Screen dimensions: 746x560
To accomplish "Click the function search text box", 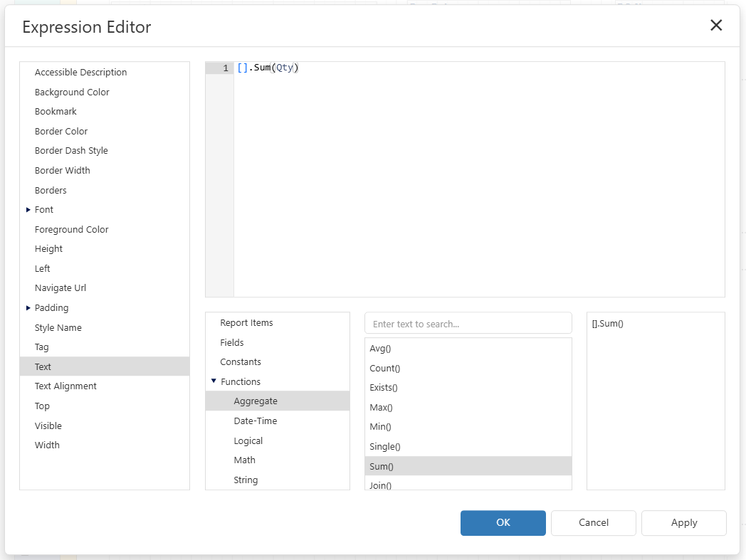I will tap(468, 324).
